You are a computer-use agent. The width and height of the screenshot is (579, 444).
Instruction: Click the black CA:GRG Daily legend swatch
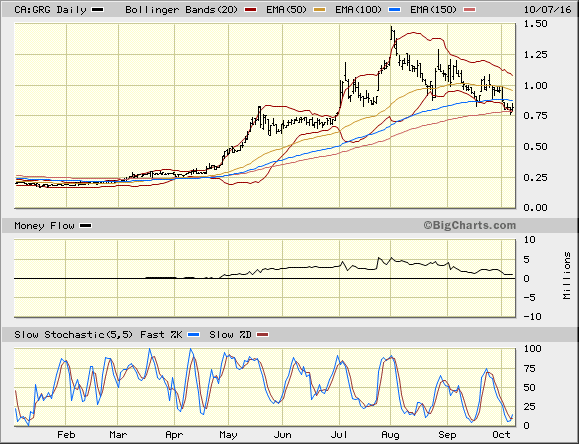[x=97, y=10]
